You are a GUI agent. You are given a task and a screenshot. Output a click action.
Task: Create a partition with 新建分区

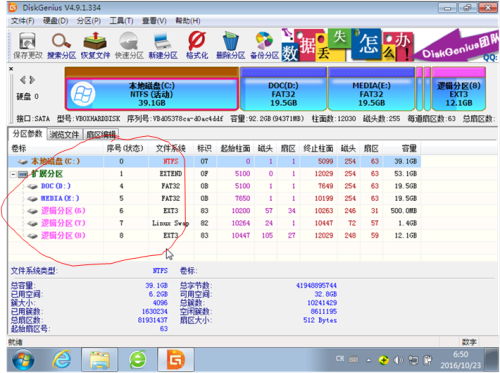[x=163, y=46]
